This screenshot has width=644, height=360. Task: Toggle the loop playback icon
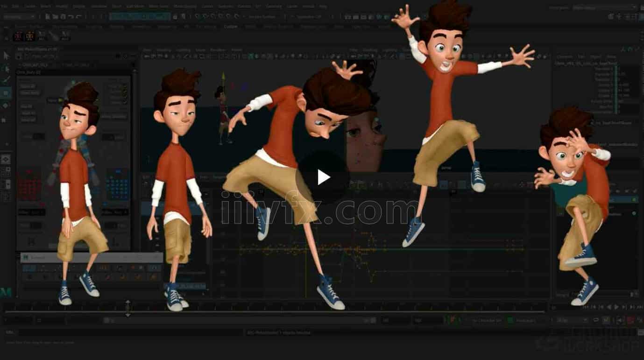pyautogui.click(x=596, y=320)
